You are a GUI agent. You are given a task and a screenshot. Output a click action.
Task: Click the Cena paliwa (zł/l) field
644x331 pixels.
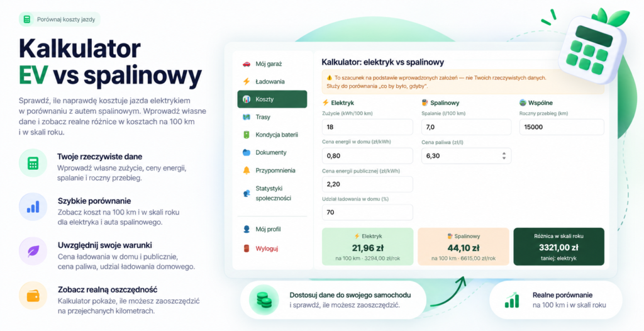tap(466, 156)
